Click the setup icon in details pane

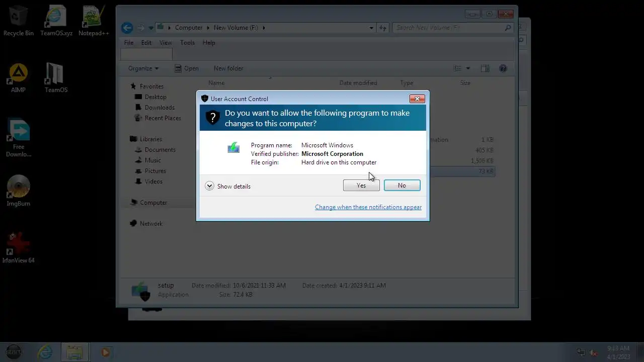141,291
